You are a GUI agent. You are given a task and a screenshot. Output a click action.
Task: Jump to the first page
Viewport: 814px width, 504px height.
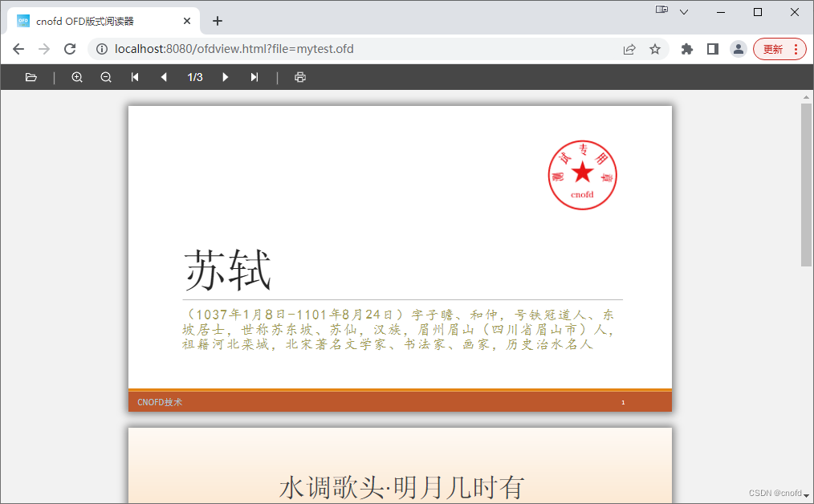pos(134,77)
